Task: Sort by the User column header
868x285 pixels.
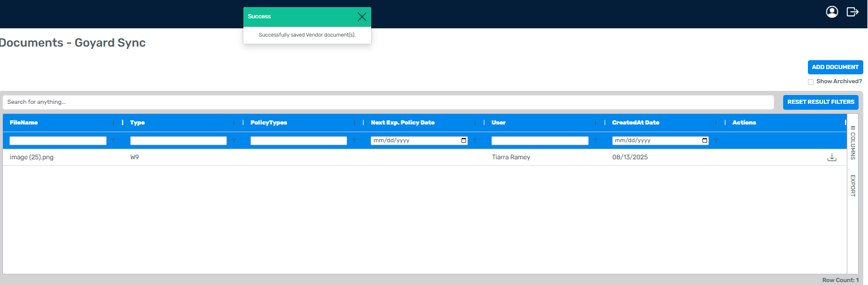Action: click(x=499, y=123)
